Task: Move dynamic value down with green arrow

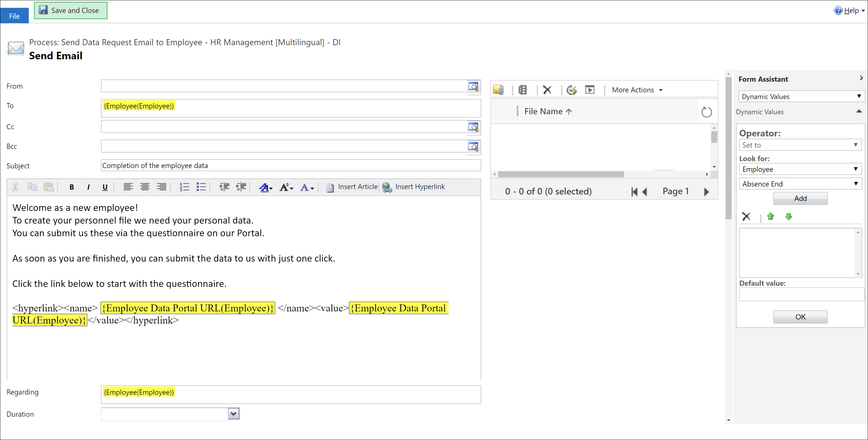Action: (x=788, y=216)
